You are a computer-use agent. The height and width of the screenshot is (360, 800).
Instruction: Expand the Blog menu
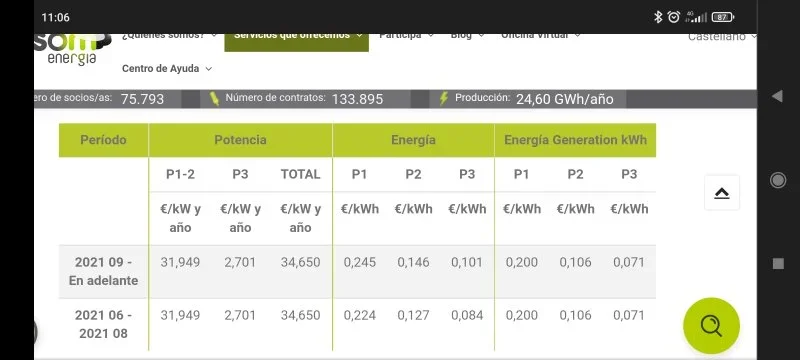pos(467,36)
